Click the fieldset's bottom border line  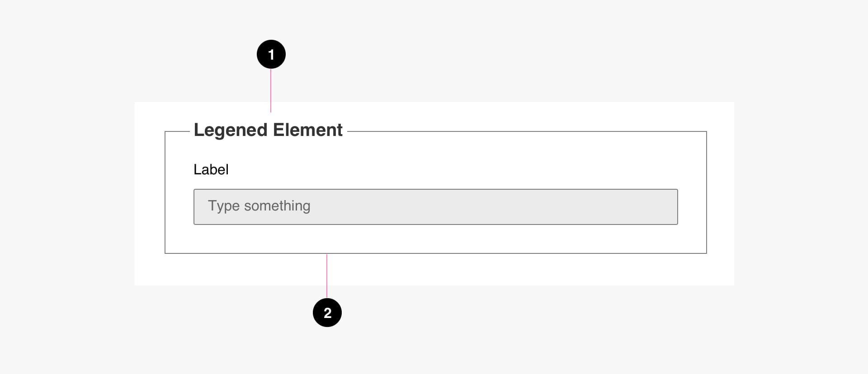(452, 253)
